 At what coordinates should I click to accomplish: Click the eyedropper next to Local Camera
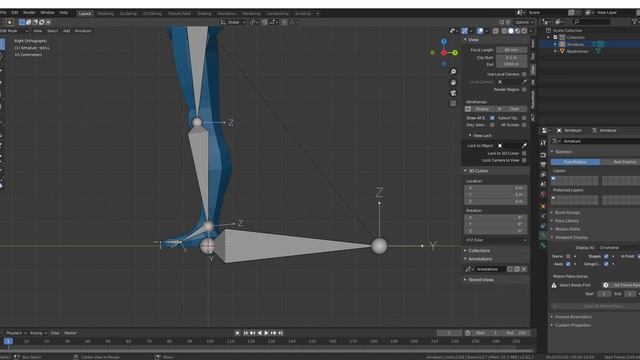click(524, 82)
